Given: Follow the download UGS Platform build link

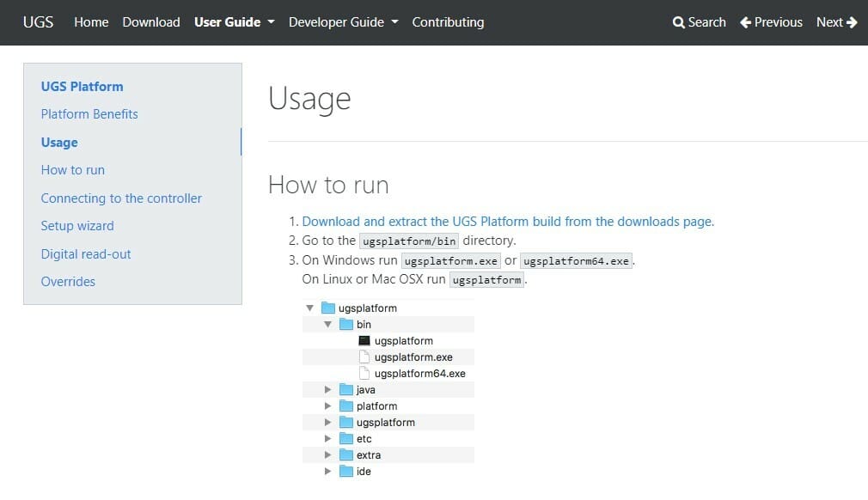Looking at the screenshot, I should 508,222.
